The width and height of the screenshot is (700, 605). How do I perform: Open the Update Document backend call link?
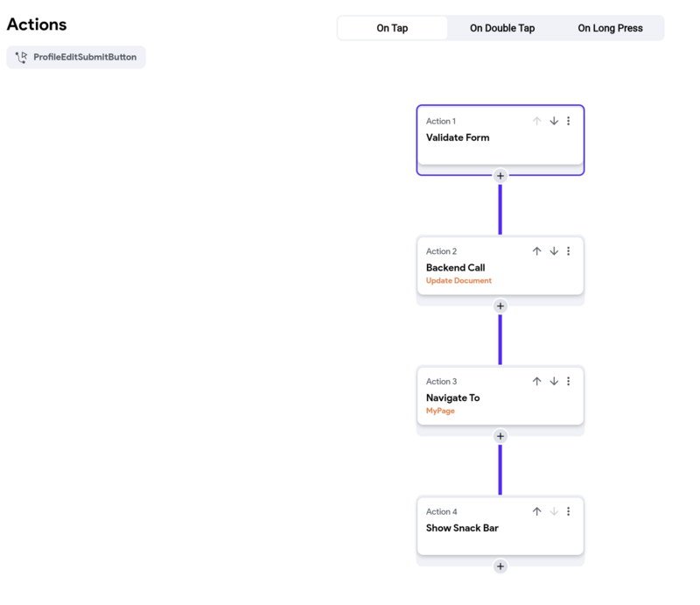[x=458, y=280]
